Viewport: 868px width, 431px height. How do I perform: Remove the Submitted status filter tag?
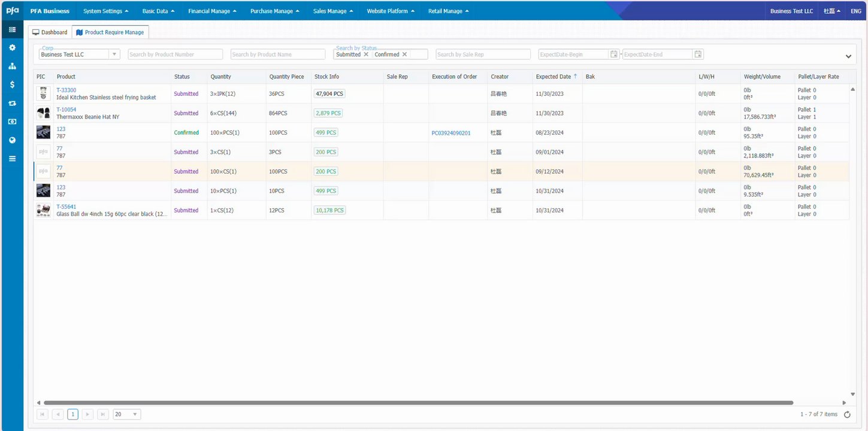coord(366,54)
